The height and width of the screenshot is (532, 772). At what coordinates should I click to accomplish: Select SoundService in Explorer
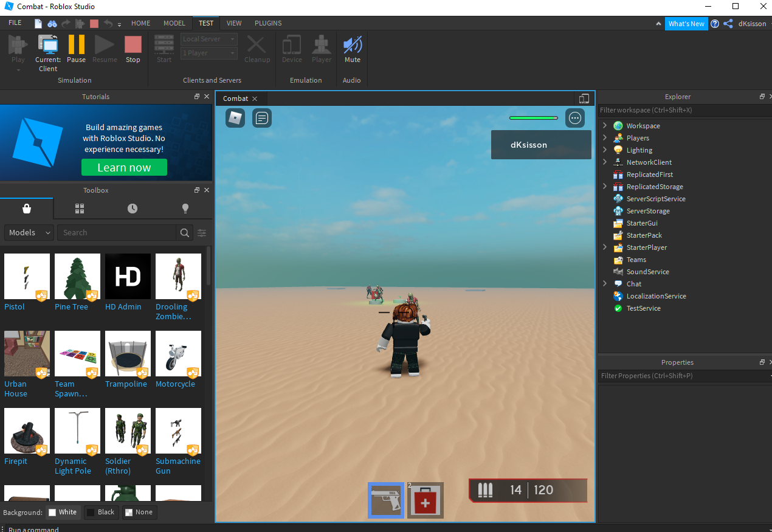pyautogui.click(x=647, y=272)
